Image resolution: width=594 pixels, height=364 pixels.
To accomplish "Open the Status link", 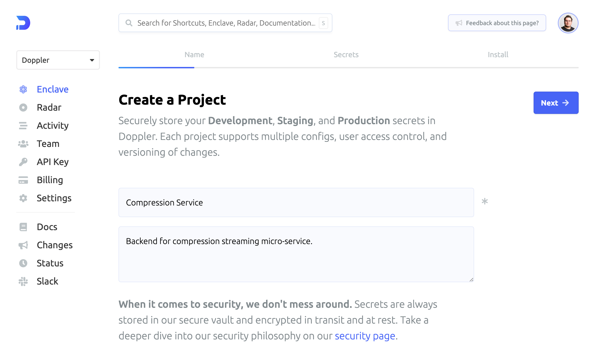I will [x=50, y=263].
